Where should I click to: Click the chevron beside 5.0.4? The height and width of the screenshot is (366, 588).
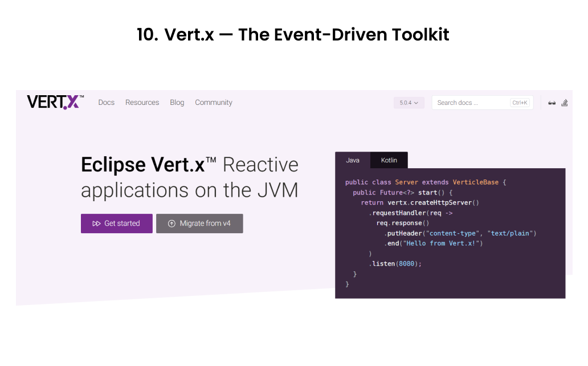click(x=418, y=103)
